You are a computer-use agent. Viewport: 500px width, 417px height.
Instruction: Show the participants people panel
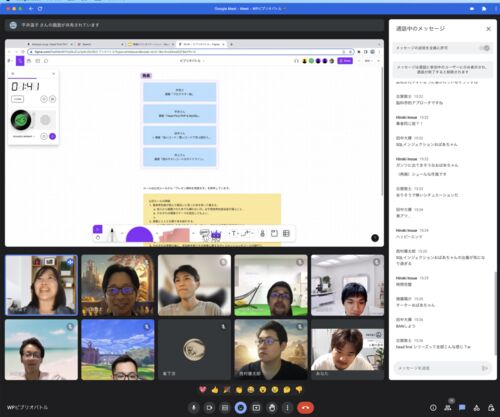pyautogui.click(x=448, y=408)
